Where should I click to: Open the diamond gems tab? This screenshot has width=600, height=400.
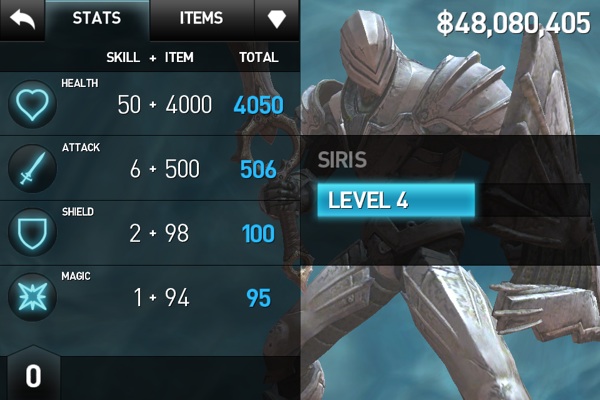click(277, 19)
